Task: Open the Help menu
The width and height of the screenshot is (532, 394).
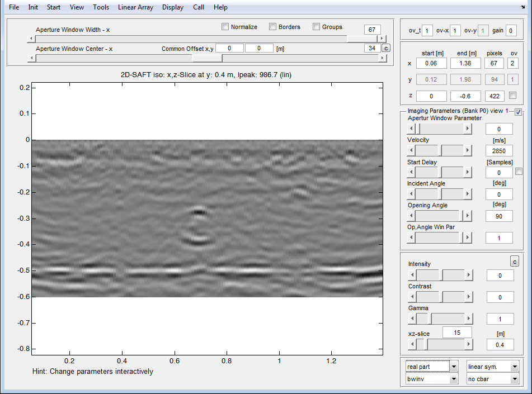Action: click(x=220, y=7)
